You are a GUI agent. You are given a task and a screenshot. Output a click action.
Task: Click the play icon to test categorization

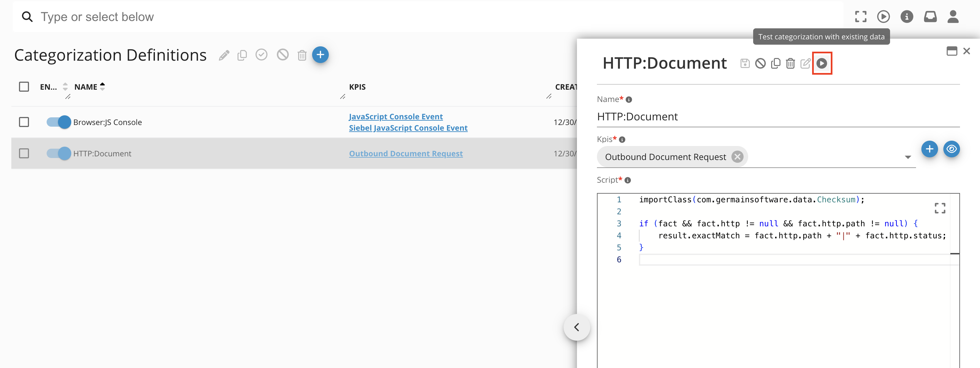(822, 63)
